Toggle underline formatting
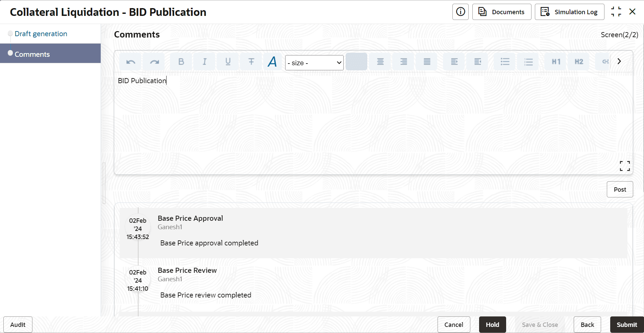 pyautogui.click(x=228, y=62)
